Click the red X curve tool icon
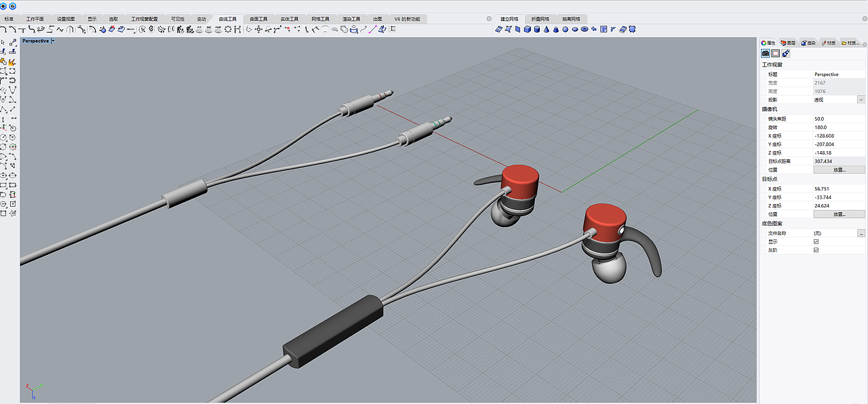This screenshot has height=404, width=868. [x=288, y=29]
